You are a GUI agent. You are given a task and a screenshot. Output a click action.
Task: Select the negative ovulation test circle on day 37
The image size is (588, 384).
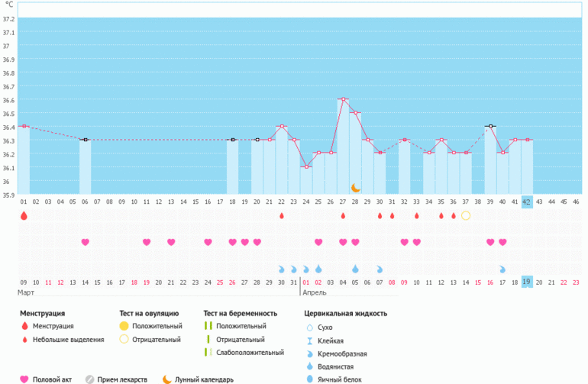pos(465,216)
